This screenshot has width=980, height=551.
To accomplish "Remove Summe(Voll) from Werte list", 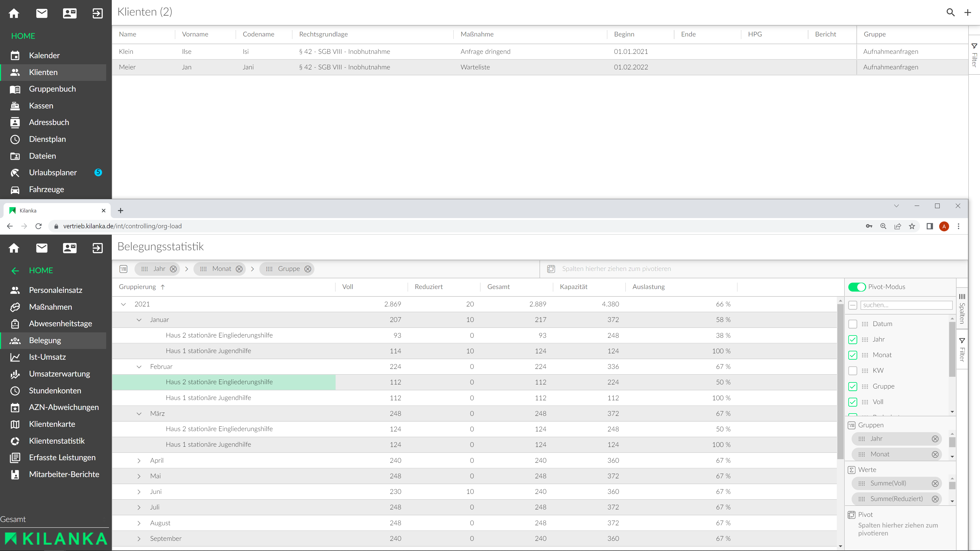I will tap(935, 483).
